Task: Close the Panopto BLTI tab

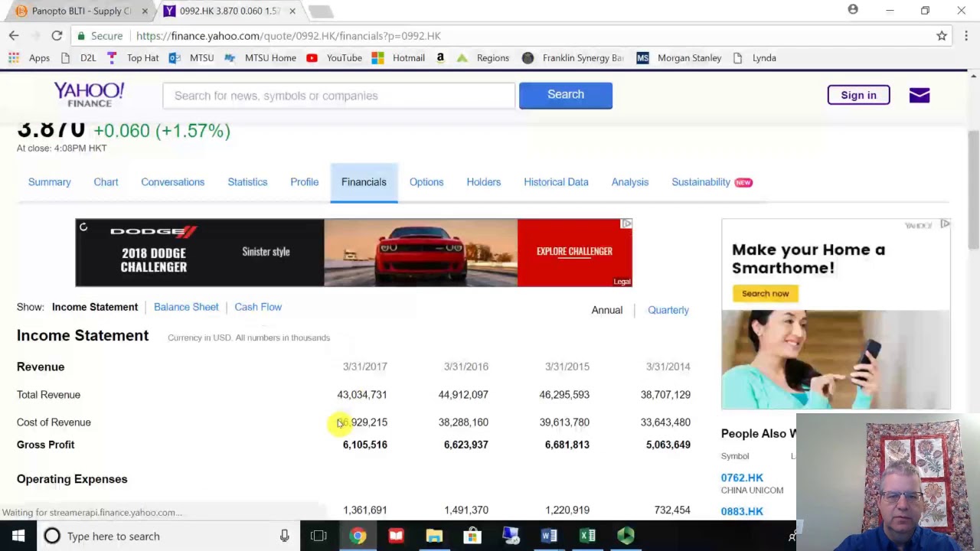Action: (x=145, y=11)
